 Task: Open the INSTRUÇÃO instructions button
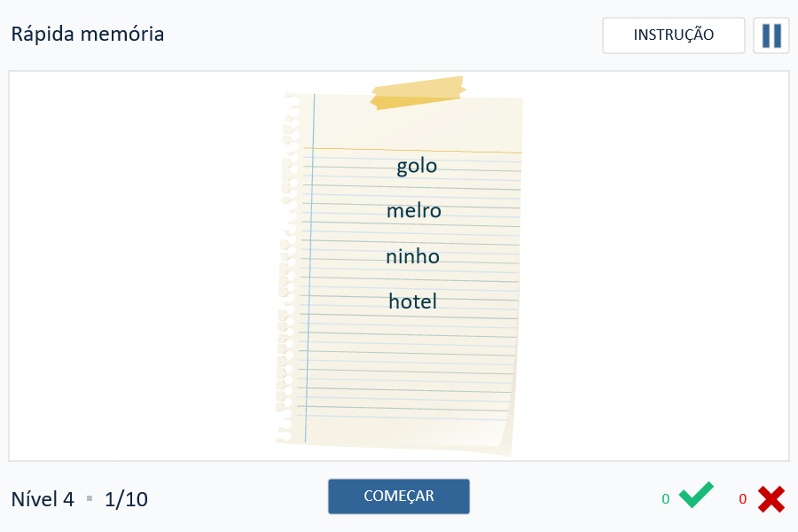673,35
